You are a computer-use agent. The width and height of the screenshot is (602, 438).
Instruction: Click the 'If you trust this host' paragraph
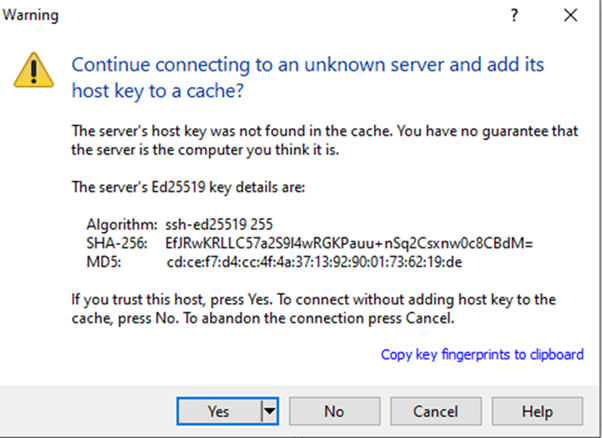(314, 309)
